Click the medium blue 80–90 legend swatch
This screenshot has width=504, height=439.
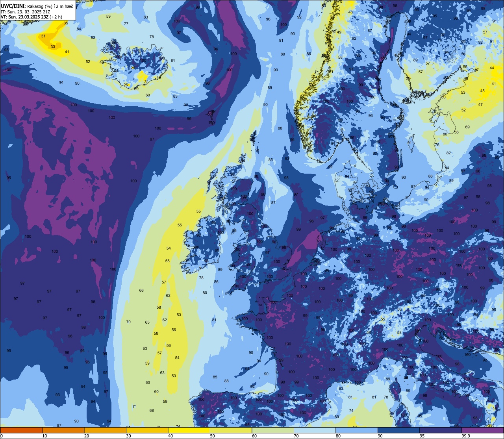(x=357, y=430)
